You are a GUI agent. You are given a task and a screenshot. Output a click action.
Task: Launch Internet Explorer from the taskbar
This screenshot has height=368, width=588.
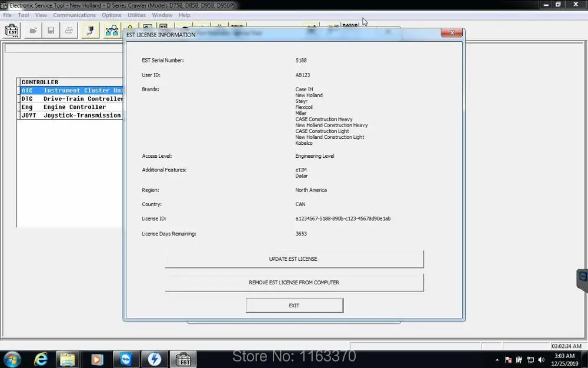click(41, 359)
